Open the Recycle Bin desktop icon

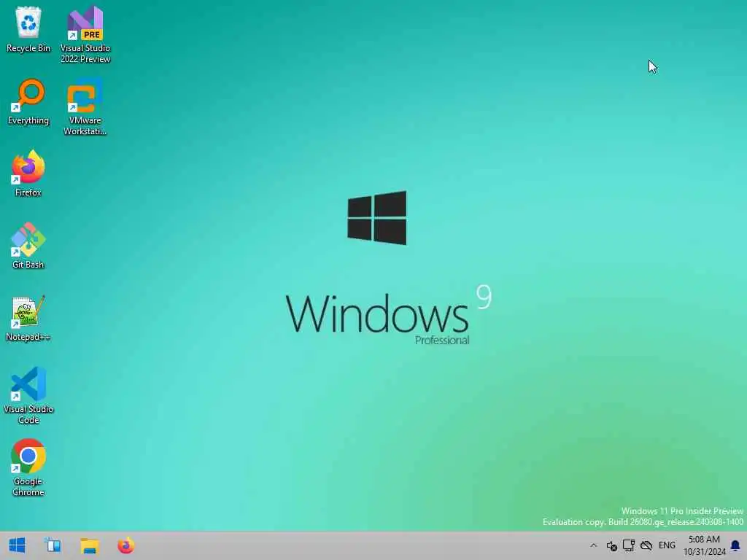pyautogui.click(x=28, y=30)
